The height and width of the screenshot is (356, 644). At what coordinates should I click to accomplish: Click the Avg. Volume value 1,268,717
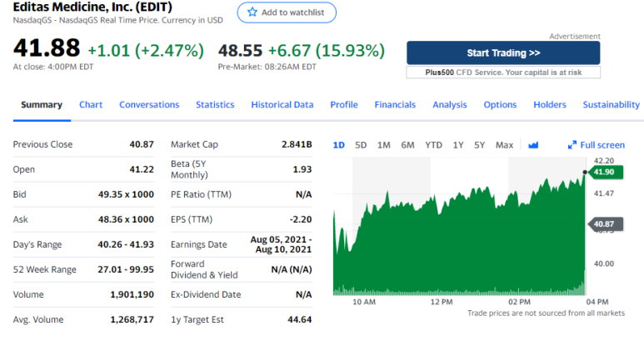click(132, 320)
